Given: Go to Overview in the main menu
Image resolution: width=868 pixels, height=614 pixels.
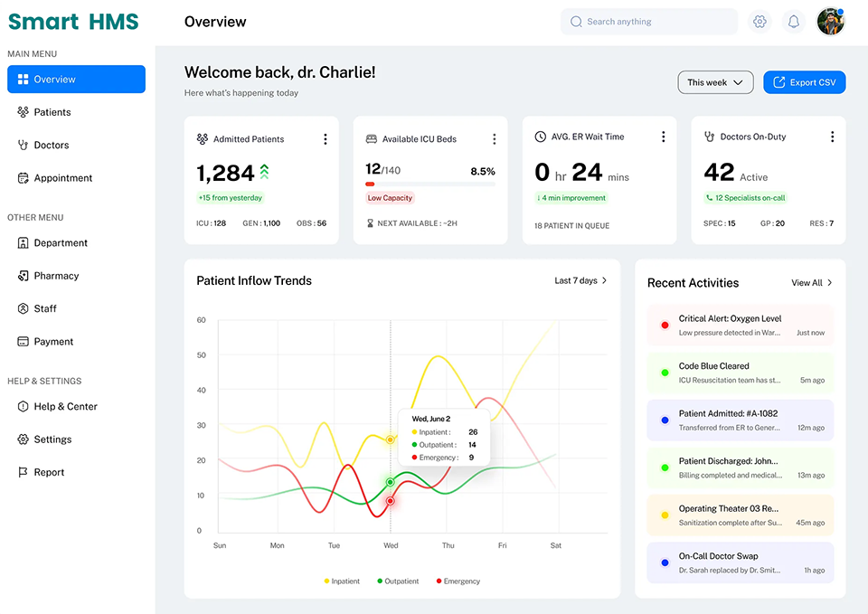Looking at the screenshot, I should (76, 80).
